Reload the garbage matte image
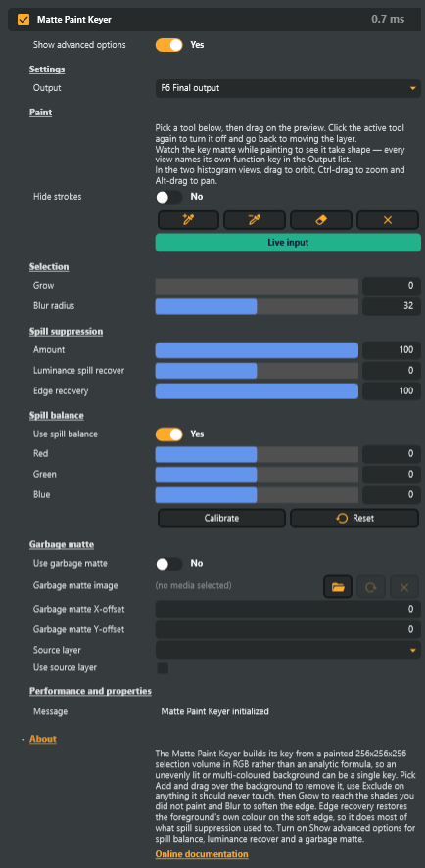 click(371, 587)
